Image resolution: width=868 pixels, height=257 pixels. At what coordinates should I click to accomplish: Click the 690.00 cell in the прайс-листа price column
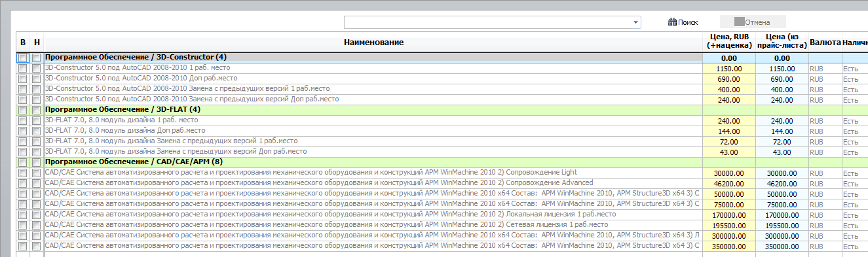pyautogui.click(x=782, y=78)
